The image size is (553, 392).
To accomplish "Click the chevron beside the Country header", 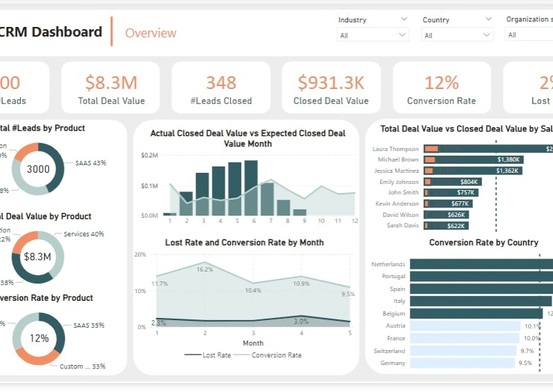I will [x=488, y=20].
